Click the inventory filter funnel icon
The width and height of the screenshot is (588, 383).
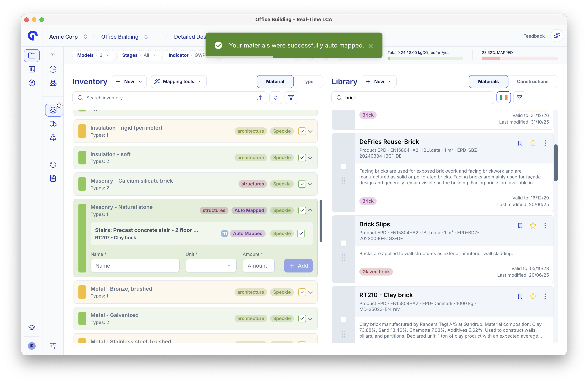click(291, 98)
